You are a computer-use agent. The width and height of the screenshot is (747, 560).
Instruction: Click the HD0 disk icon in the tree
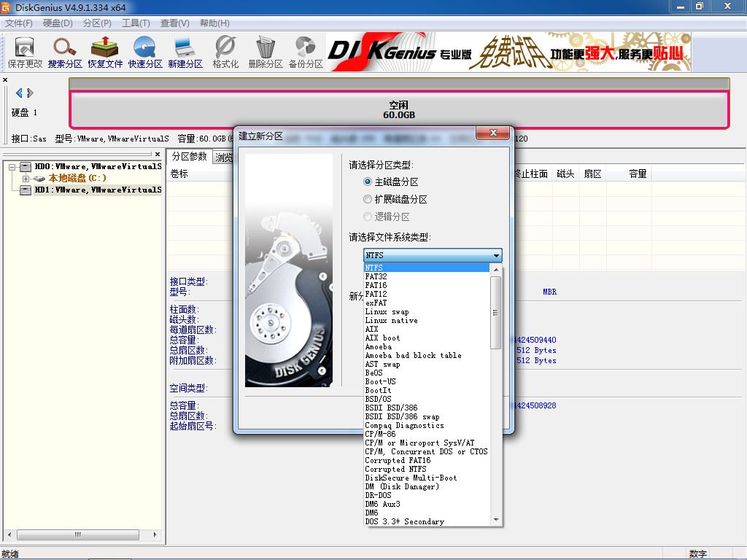coord(26,167)
